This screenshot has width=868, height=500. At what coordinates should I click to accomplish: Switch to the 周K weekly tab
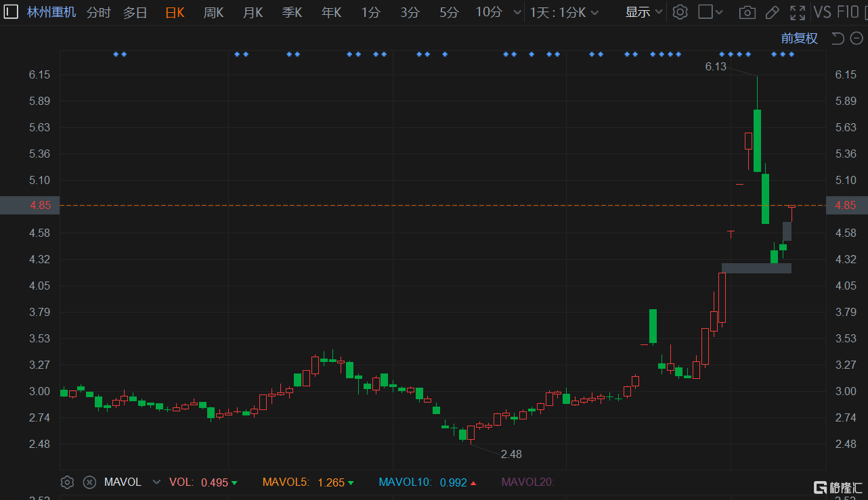213,12
